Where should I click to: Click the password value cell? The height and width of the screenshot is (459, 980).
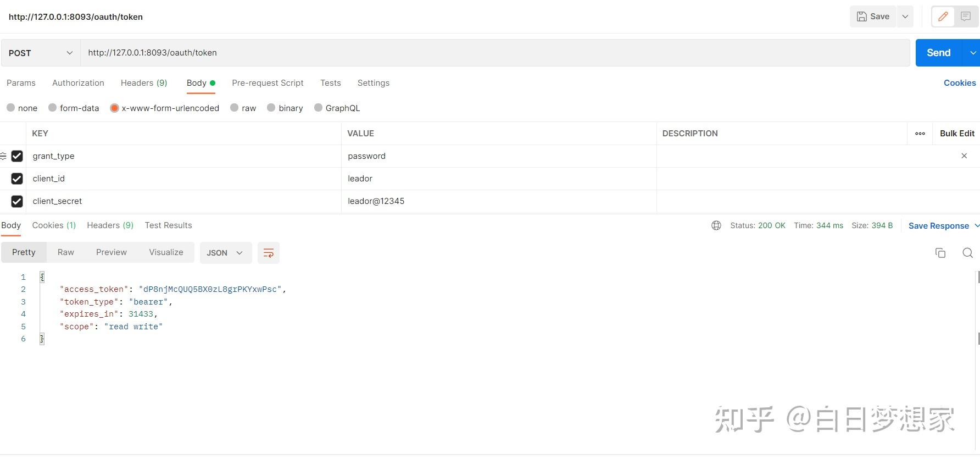click(499, 156)
